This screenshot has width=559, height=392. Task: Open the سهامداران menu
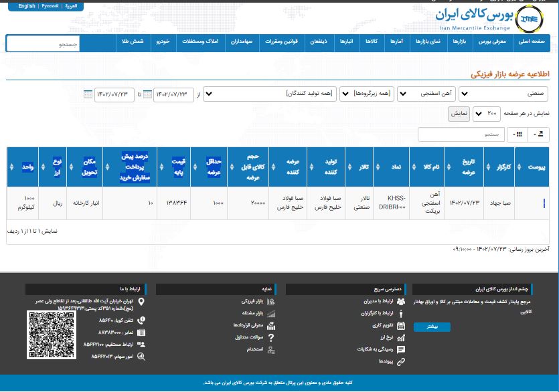coord(242,41)
